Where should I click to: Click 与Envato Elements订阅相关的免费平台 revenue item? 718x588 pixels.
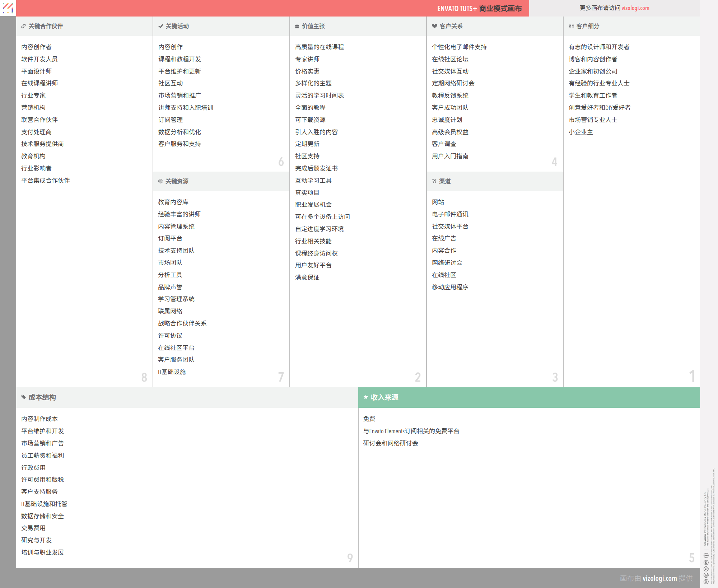pyautogui.click(x=411, y=431)
